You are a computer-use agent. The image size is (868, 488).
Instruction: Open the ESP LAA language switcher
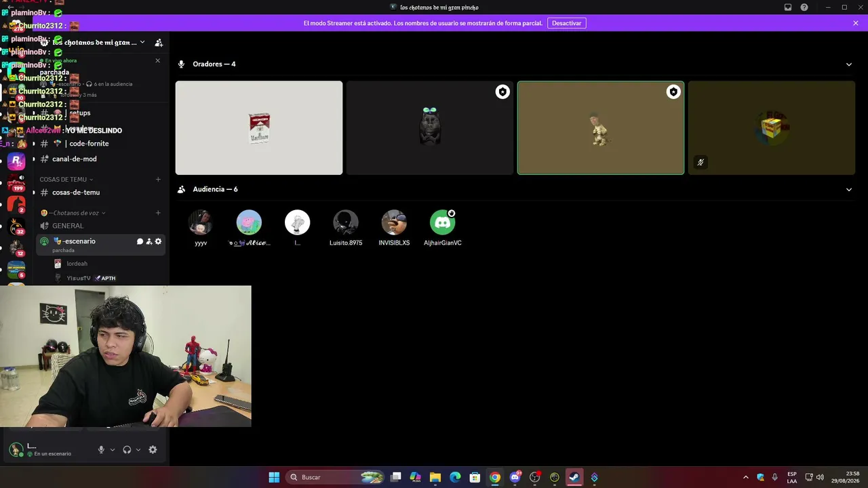[x=792, y=477]
